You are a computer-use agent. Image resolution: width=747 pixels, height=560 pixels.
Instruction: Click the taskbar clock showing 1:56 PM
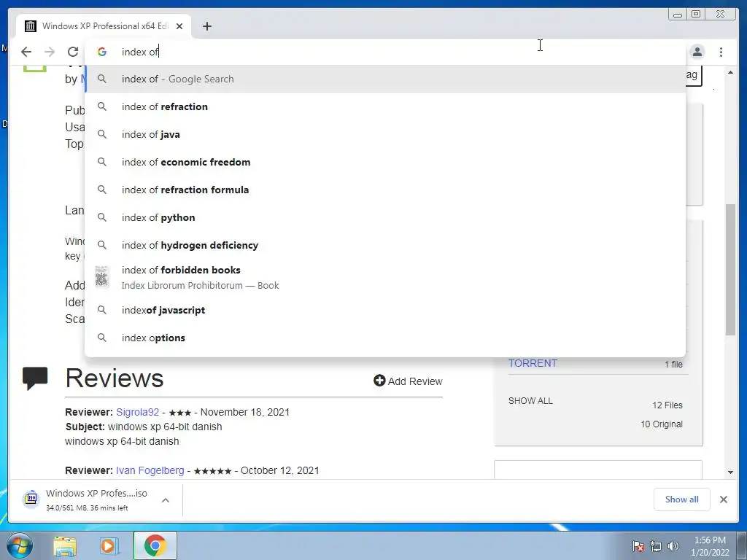pos(710,546)
